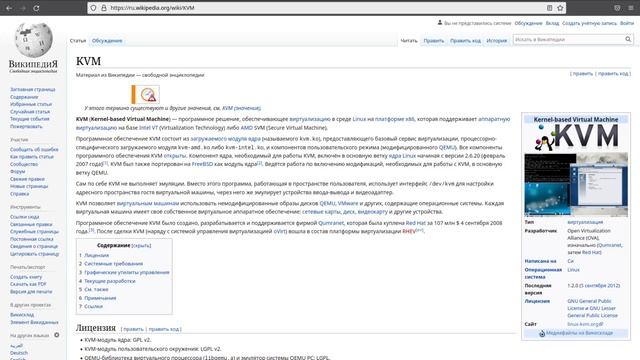Switch to the Обсуждение tab
Screen dimensions: 640x360
tap(107, 40)
